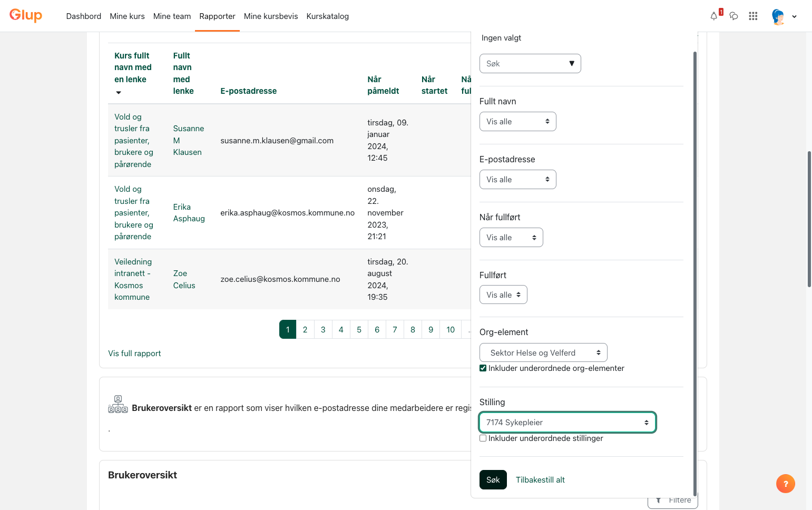This screenshot has height=510, width=812.
Task: Open the notifications bell icon
Action: pos(714,16)
